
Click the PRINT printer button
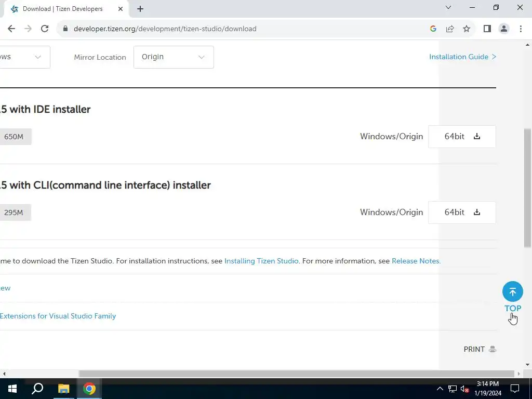[480, 349]
